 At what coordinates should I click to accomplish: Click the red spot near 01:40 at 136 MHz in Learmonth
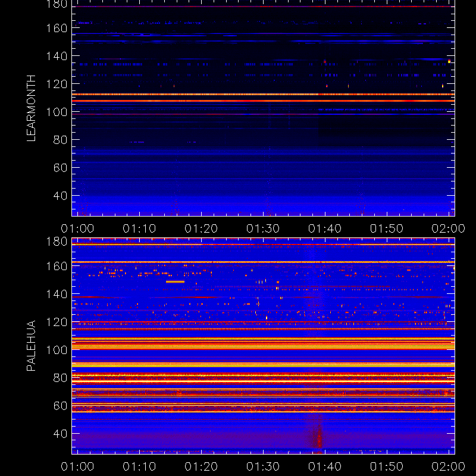pyautogui.click(x=325, y=62)
